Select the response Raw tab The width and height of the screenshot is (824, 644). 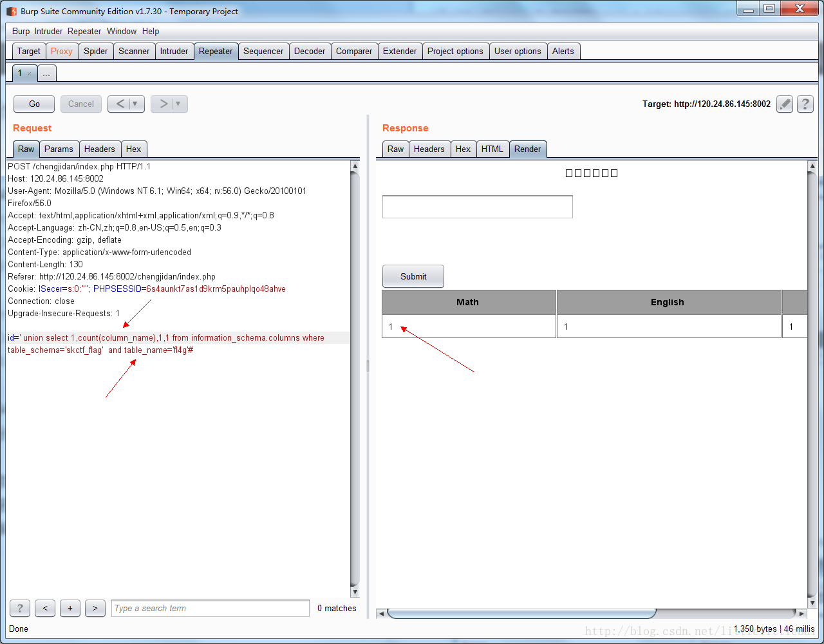pyautogui.click(x=396, y=149)
